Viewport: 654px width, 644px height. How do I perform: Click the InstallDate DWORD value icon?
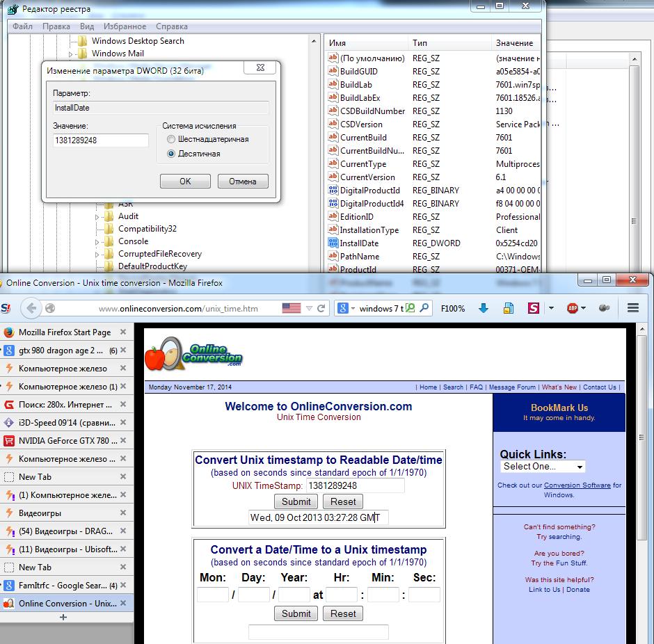pyautogui.click(x=333, y=243)
